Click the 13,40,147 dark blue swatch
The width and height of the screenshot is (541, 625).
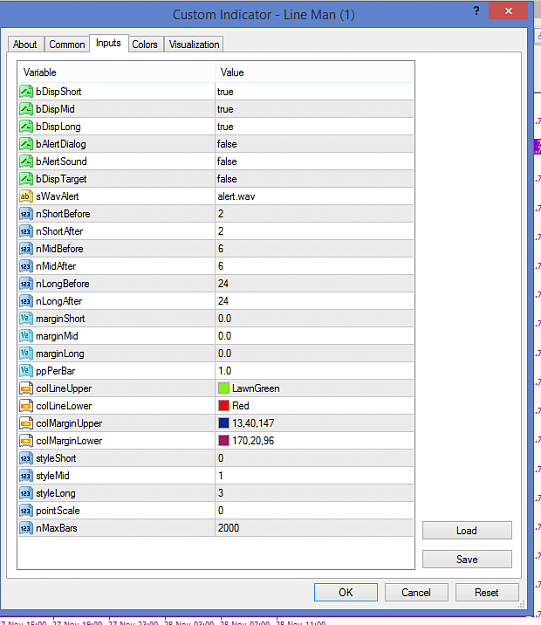[224, 423]
